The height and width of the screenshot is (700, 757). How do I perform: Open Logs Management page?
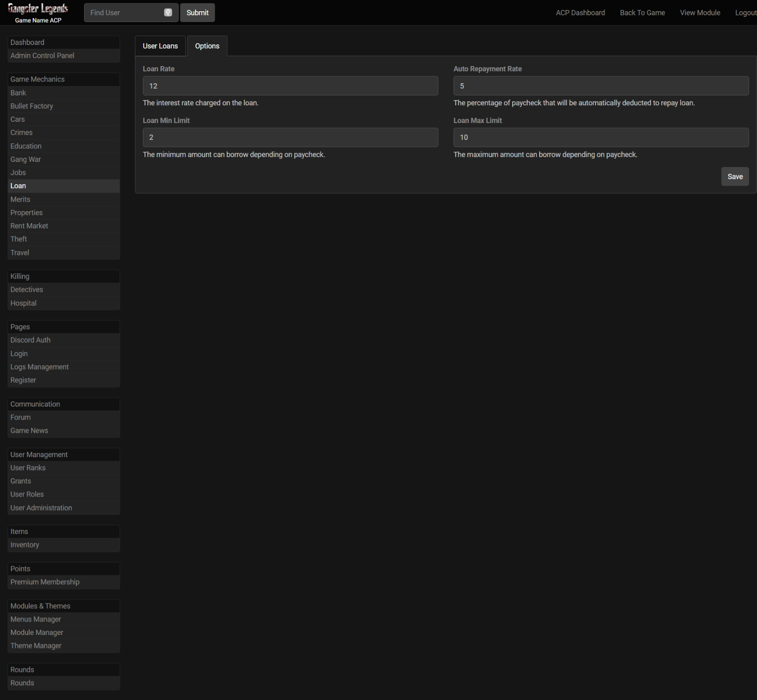(39, 367)
